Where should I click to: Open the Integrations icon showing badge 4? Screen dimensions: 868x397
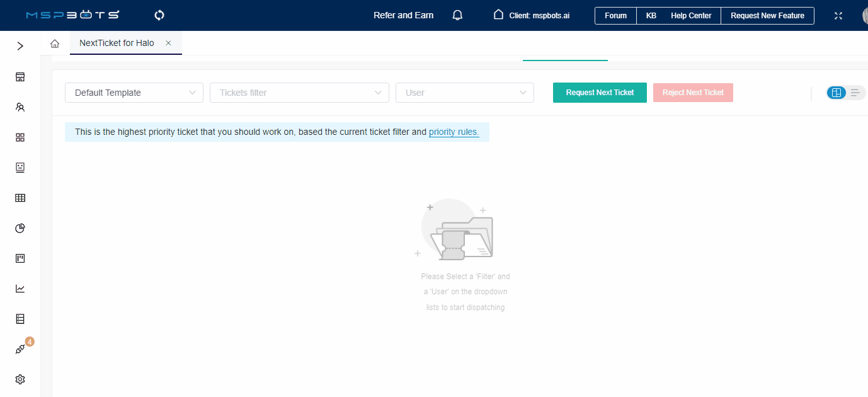[x=20, y=348]
